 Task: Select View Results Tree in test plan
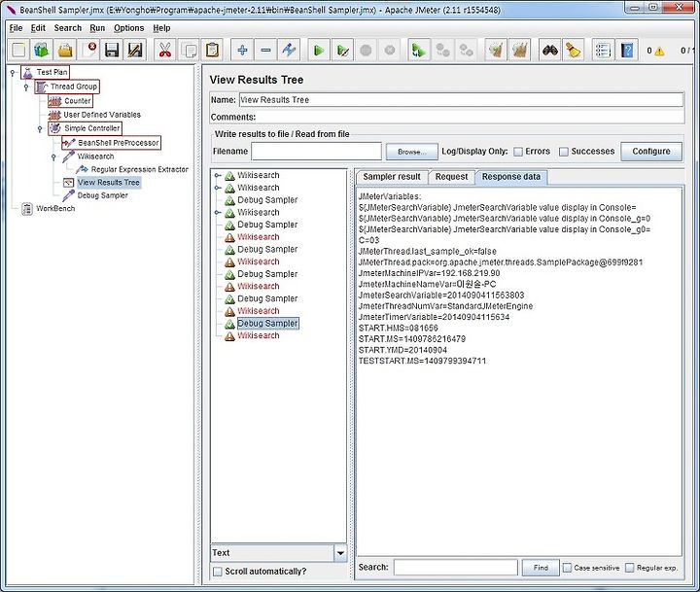102,183
